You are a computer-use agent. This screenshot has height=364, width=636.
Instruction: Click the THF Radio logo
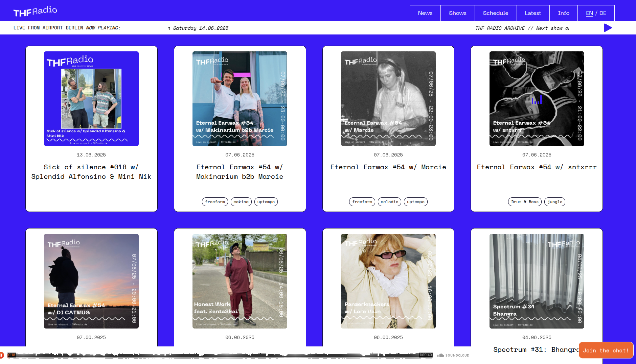point(35,10)
